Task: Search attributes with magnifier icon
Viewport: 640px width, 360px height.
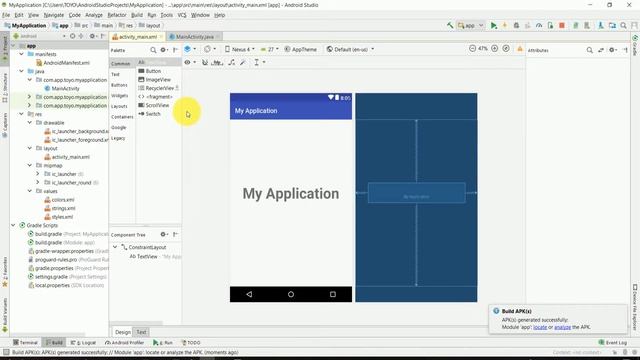Action: pyautogui.click(x=589, y=50)
